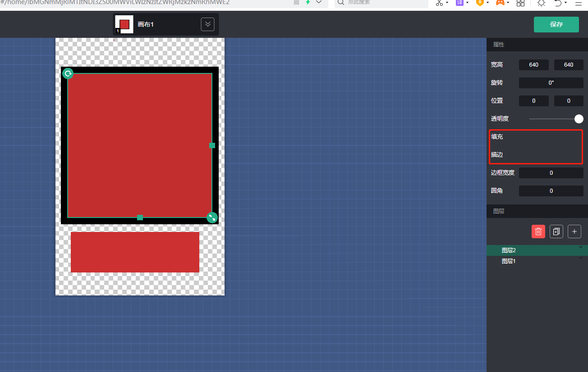Click the 属性 properties panel header
Screen dimensions: 588x372
537,45
